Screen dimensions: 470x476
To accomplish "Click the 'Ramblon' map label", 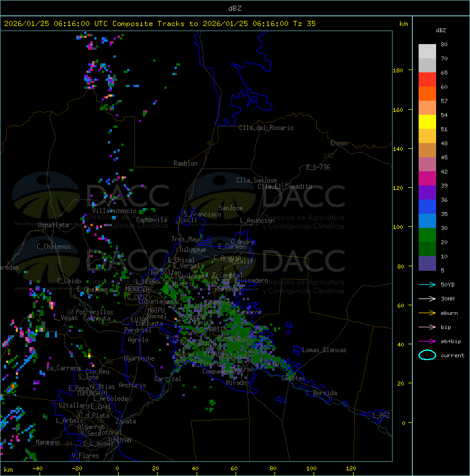I will pos(185,163).
